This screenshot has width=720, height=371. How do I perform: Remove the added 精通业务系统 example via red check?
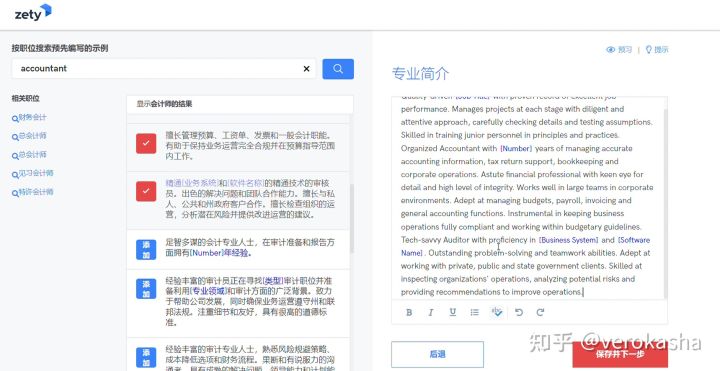pos(146,191)
